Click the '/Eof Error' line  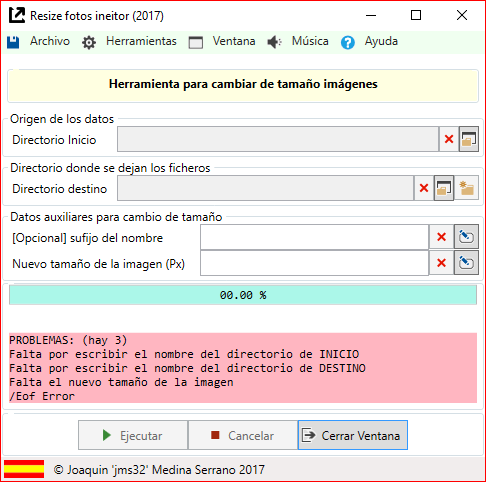tap(42, 396)
